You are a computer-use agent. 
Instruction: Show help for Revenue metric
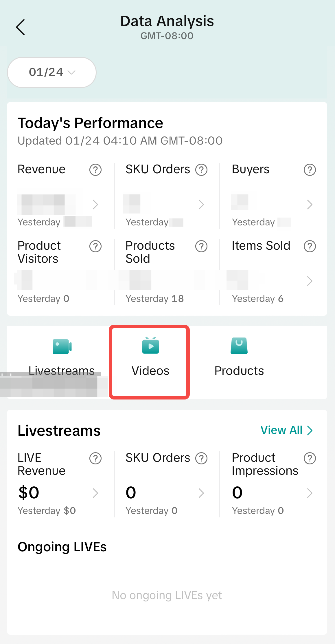(x=95, y=170)
